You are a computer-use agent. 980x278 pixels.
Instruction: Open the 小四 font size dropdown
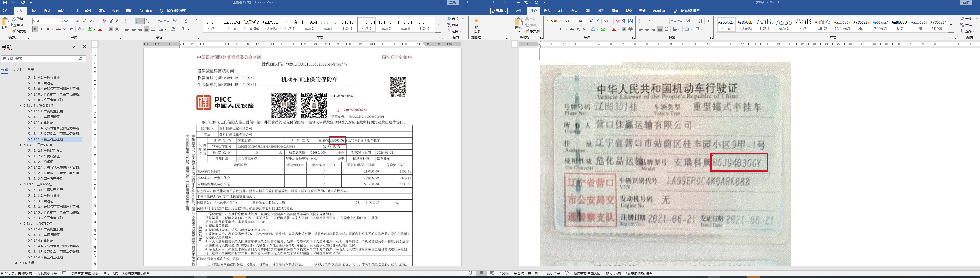click(72, 21)
